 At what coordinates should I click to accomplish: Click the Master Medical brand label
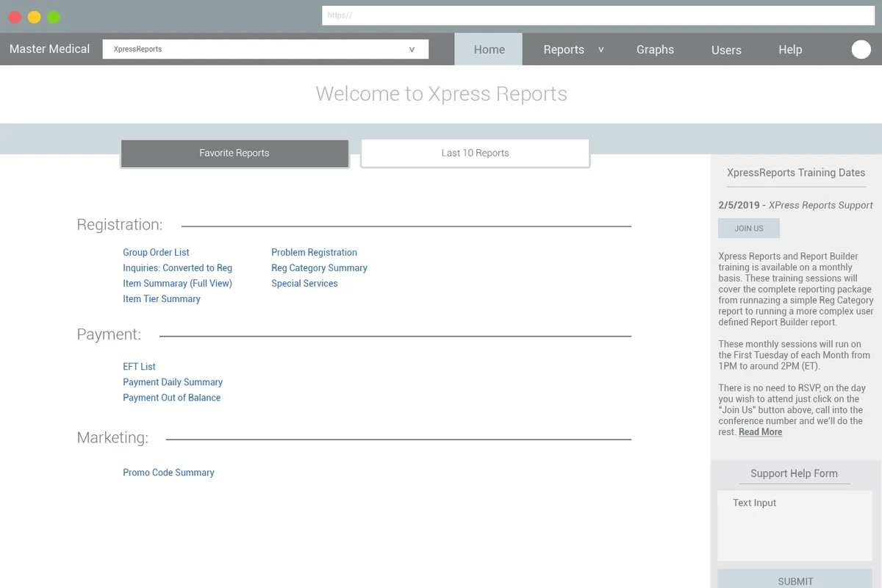pos(49,49)
